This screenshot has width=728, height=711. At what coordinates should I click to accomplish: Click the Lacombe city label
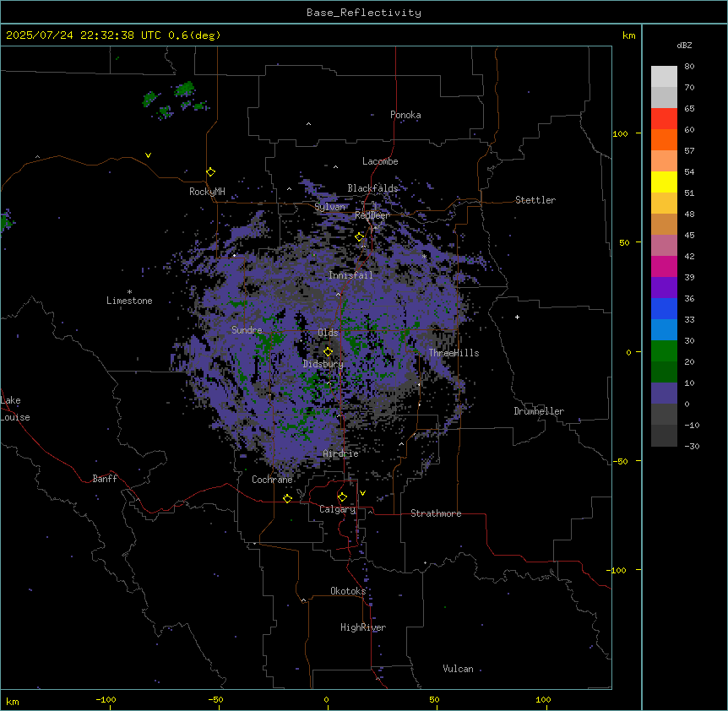(x=380, y=161)
